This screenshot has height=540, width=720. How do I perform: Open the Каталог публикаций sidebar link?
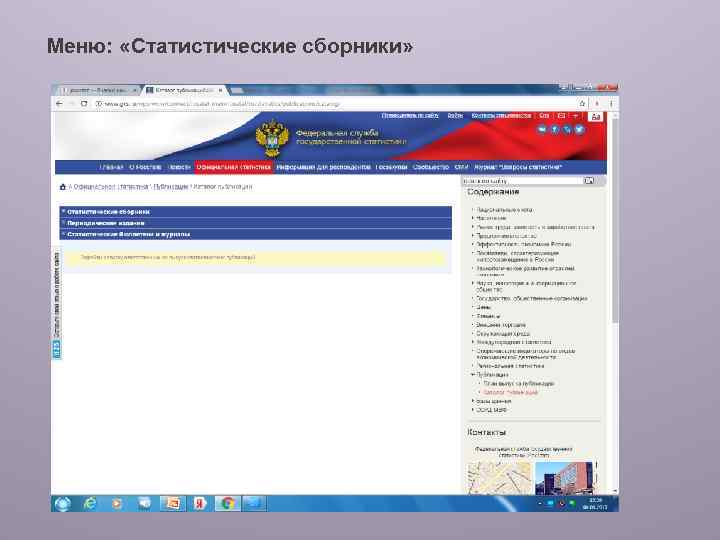tap(510, 393)
